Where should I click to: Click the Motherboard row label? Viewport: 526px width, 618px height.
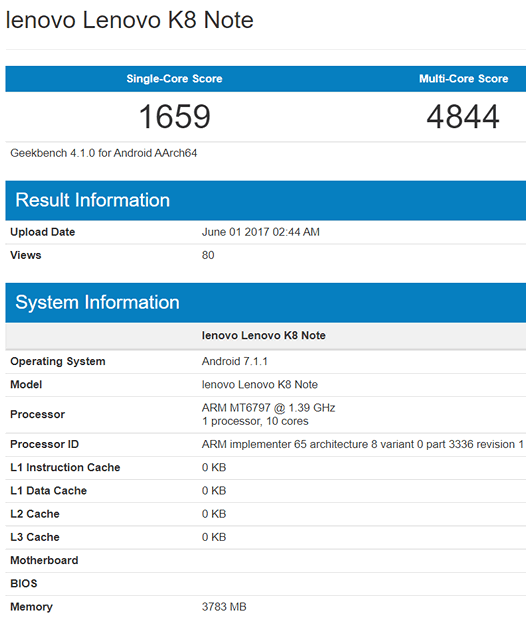click(x=44, y=560)
